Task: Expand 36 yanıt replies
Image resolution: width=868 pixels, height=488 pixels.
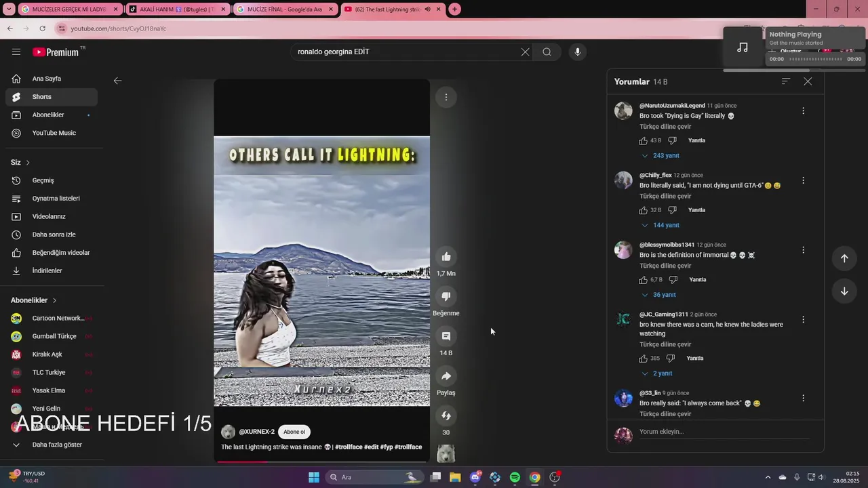Action: 658,295
